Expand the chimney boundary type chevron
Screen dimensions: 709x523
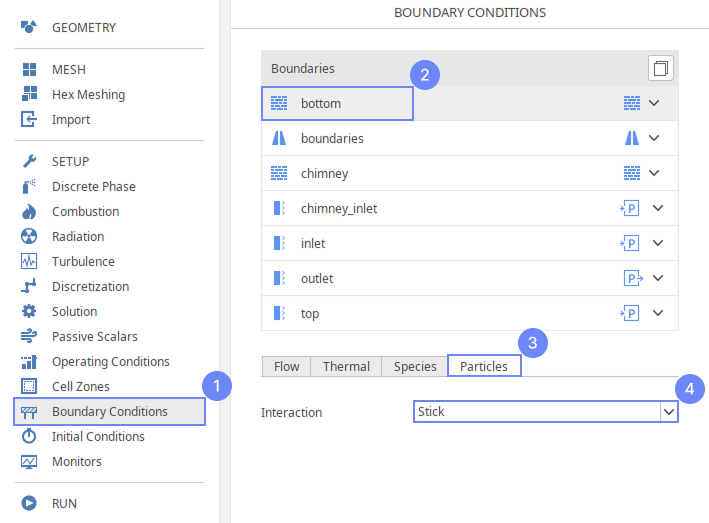[x=655, y=173]
